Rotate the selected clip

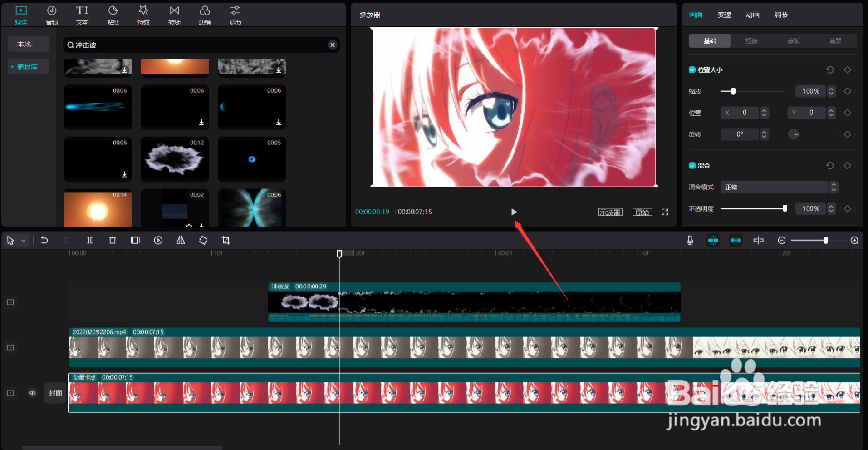point(203,240)
